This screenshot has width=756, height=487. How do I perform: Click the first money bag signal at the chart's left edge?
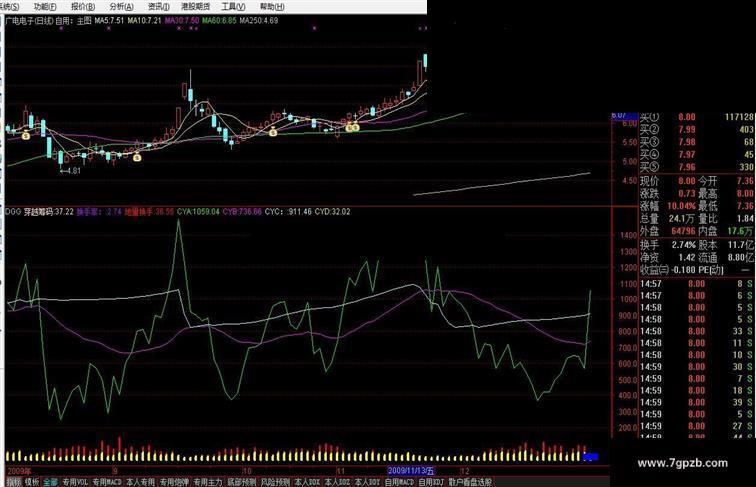[x=26, y=136]
